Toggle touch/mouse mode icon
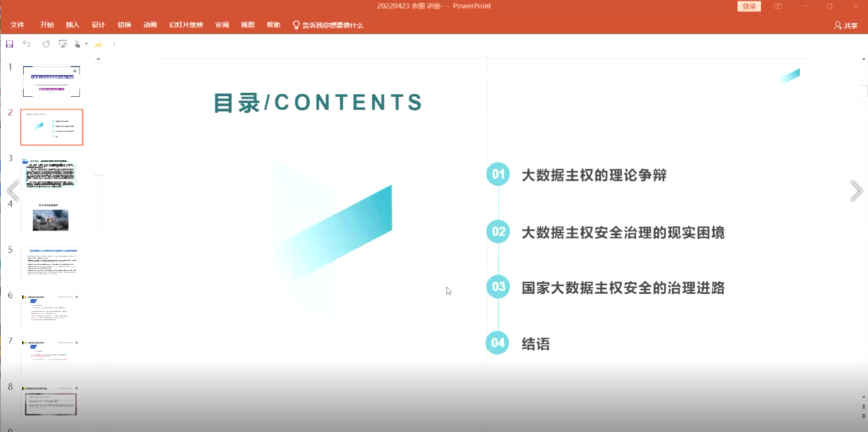Screen dimensions: 868x432 77,44
